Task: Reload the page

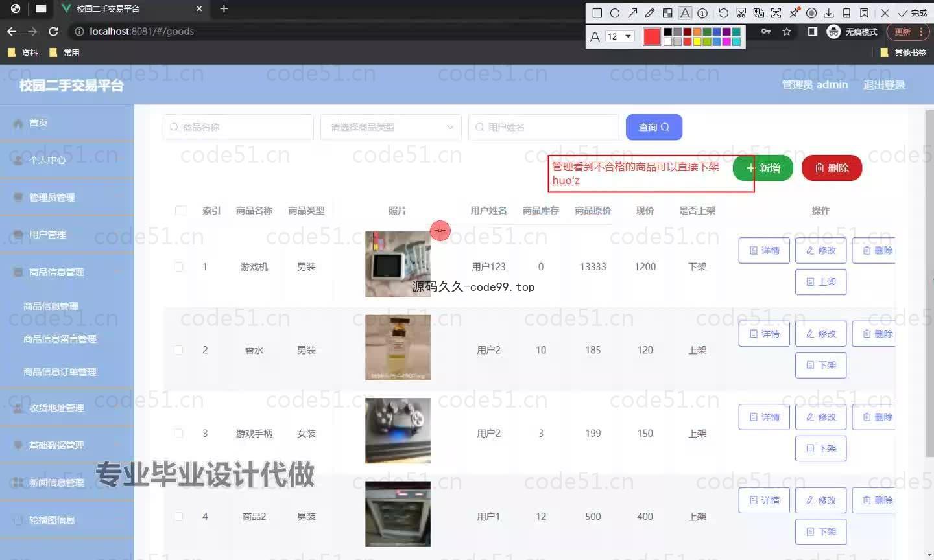Action: (x=53, y=31)
